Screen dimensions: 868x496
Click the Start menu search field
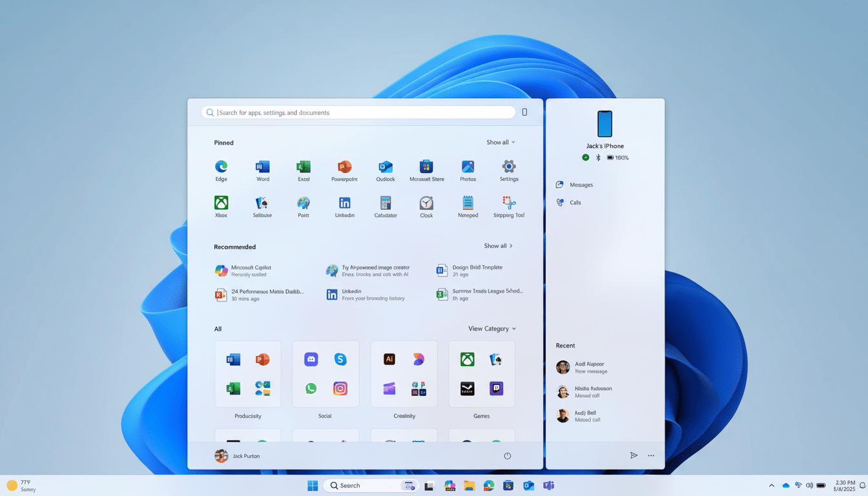click(x=358, y=112)
